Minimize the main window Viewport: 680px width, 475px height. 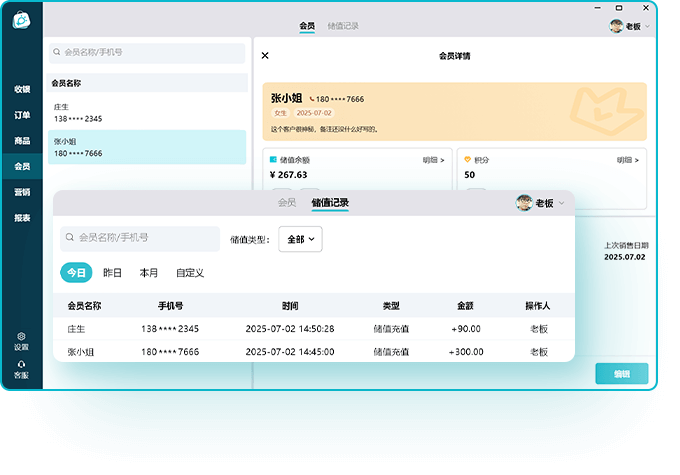pos(598,8)
